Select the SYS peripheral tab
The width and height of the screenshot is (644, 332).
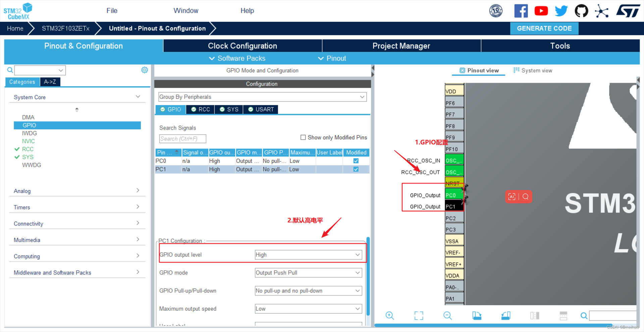coord(229,110)
